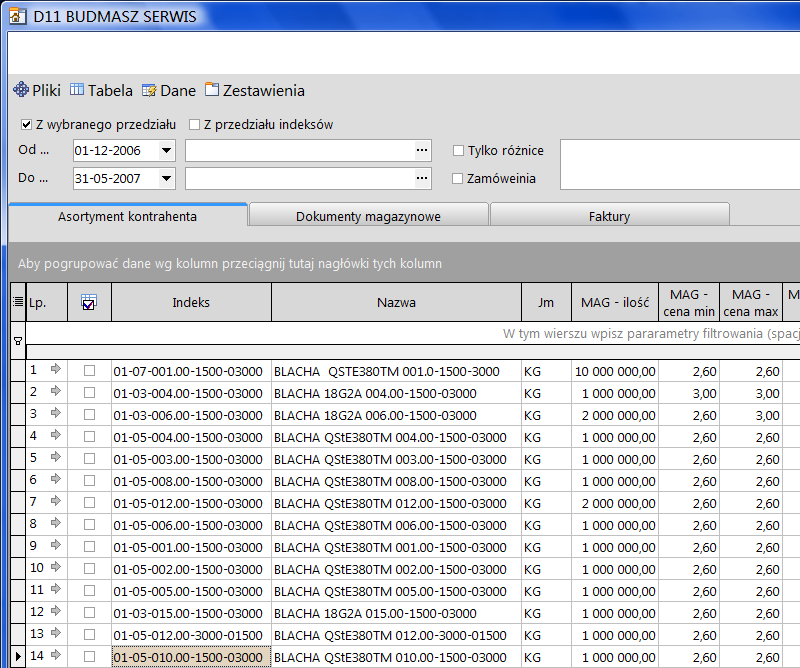
Task: Click the arrow icon in row 11
Action: 56,588
